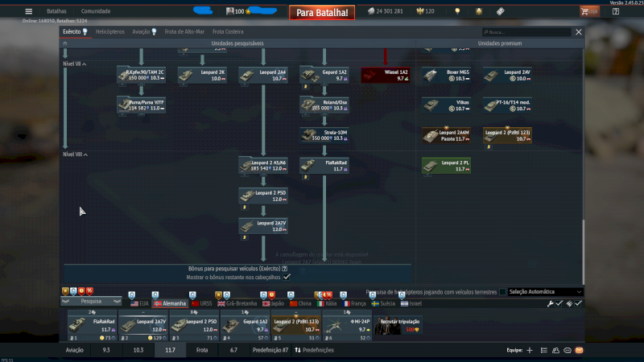Enable helicopter research with ground vehicles checkbox
Screen dimensions: 644x362
tap(503, 292)
